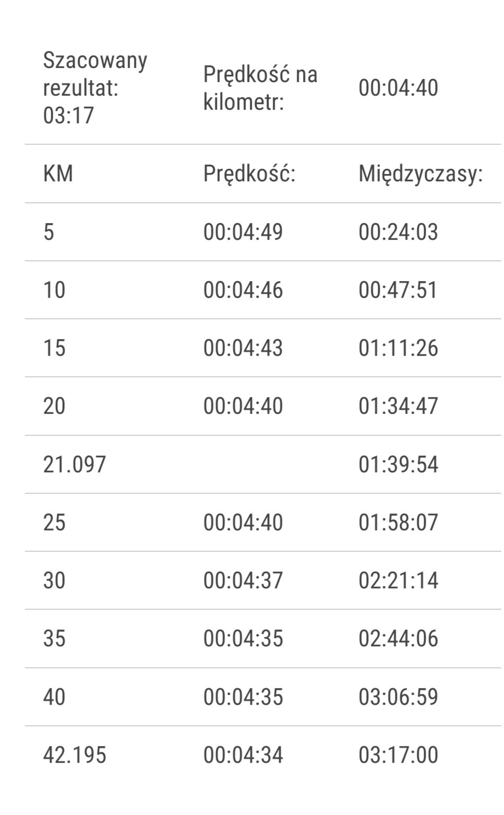Tap the half-marathon 21.097 distance cell
The height and width of the screenshot is (815, 504).
click(x=75, y=464)
